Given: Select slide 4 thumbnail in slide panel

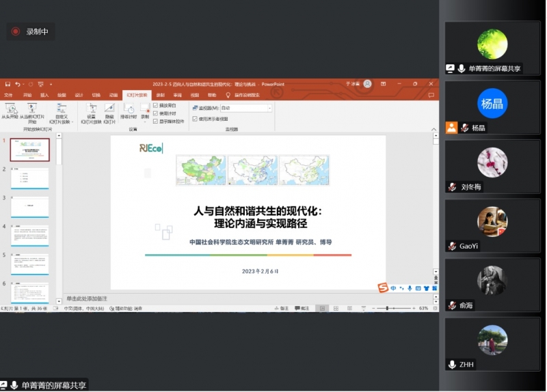Looking at the screenshot, I should [x=29, y=236].
